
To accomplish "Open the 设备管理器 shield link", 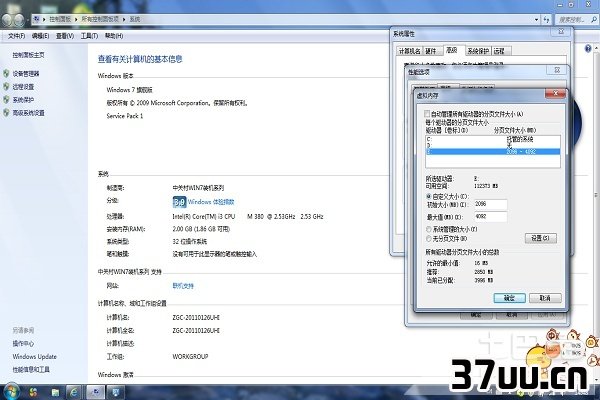I will click(x=26, y=73).
